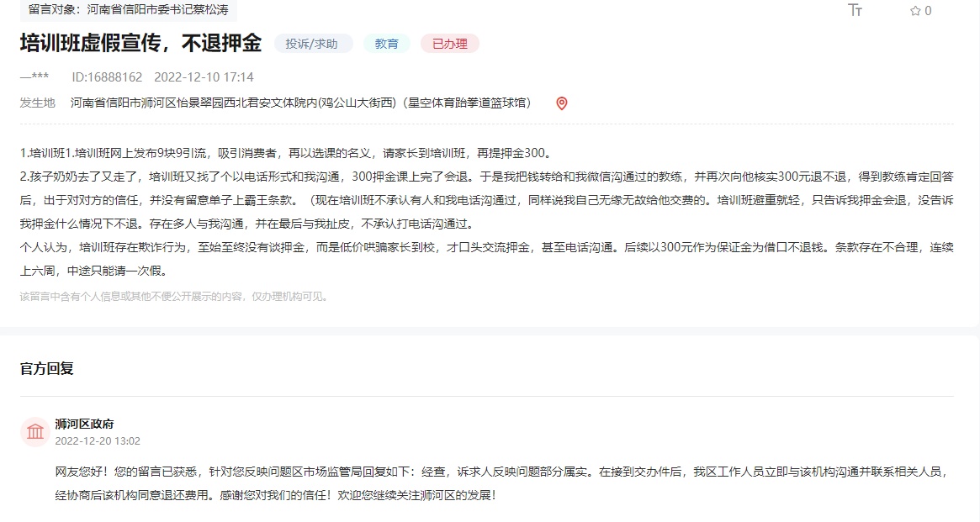Open the font size adjustment icon

[856, 10]
